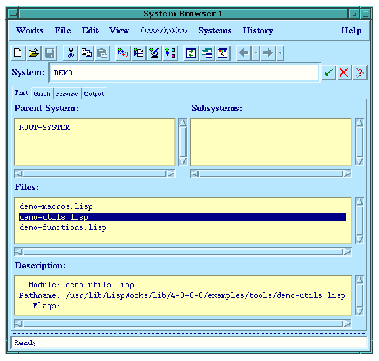Click Parent System scrollbar down arrow

(x=183, y=162)
